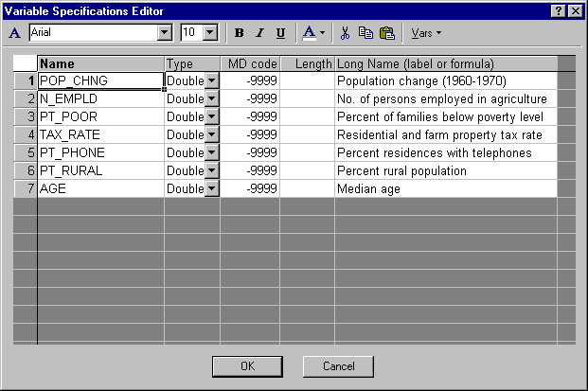The width and height of the screenshot is (588, 391).
Task: Click the AGE name cell
Action: click(x=100, y=188)
